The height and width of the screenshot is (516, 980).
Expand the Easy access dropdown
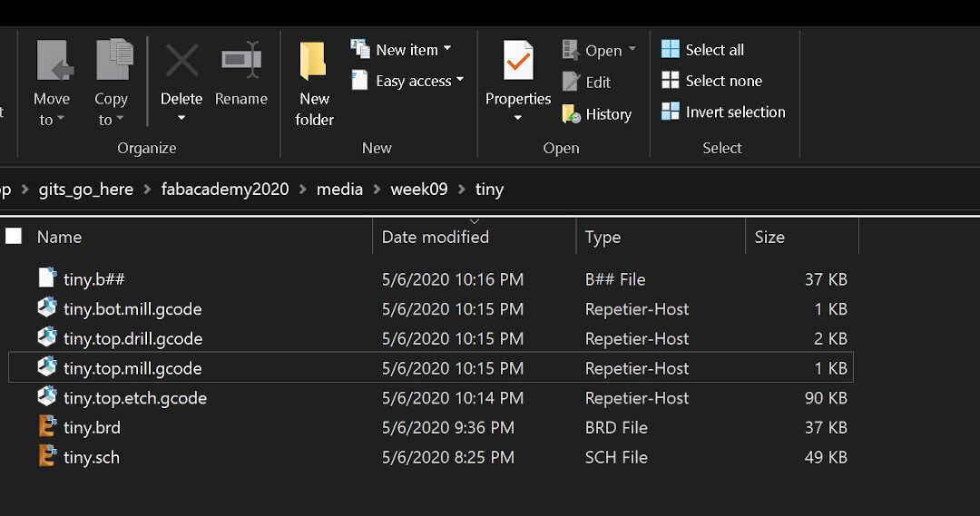[459, 81]
